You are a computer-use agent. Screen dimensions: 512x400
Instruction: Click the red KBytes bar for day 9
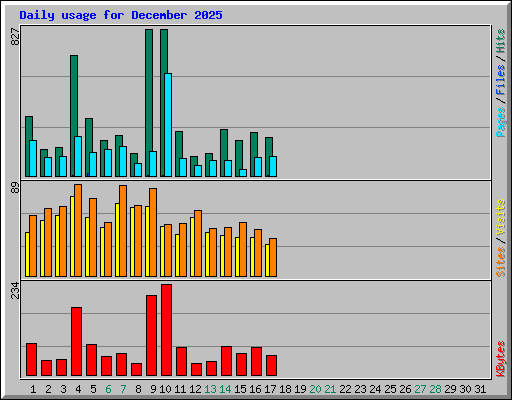(x=151, y=336)
